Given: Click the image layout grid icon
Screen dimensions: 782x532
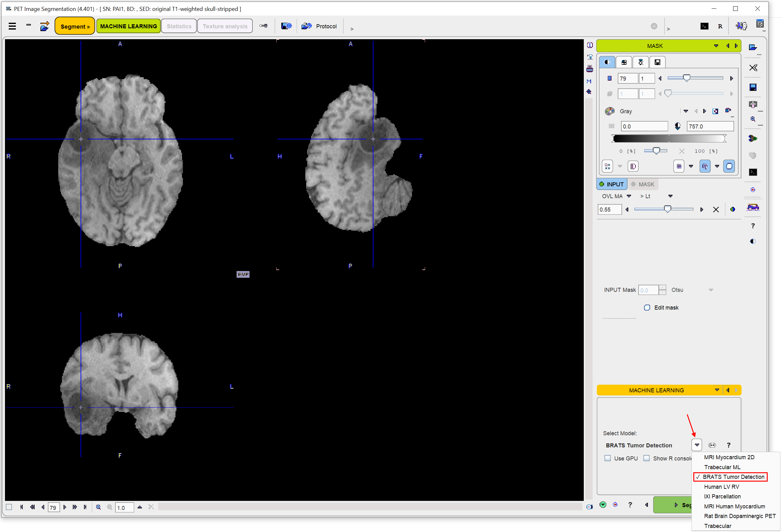Looking at the screenshot, I should point(625,62).
